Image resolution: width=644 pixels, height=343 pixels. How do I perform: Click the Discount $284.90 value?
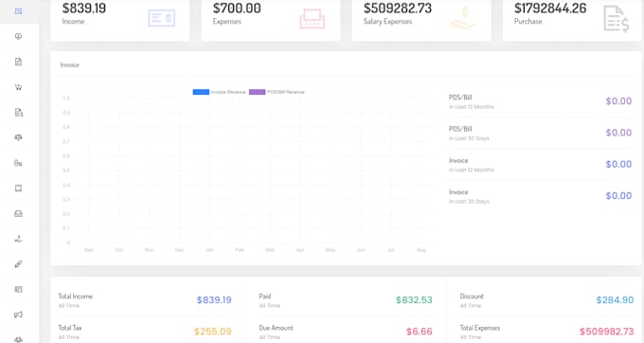[x=615, y=299]
